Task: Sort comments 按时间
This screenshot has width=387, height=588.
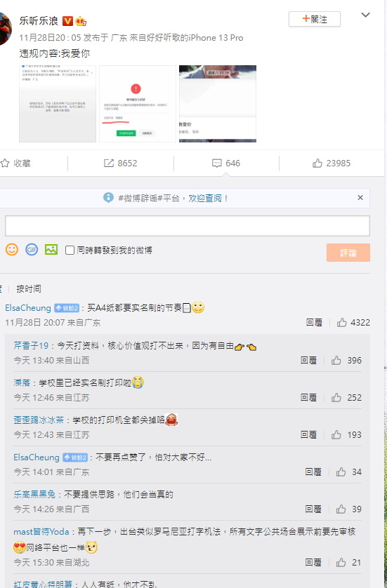Action: (x=29, y=289)
